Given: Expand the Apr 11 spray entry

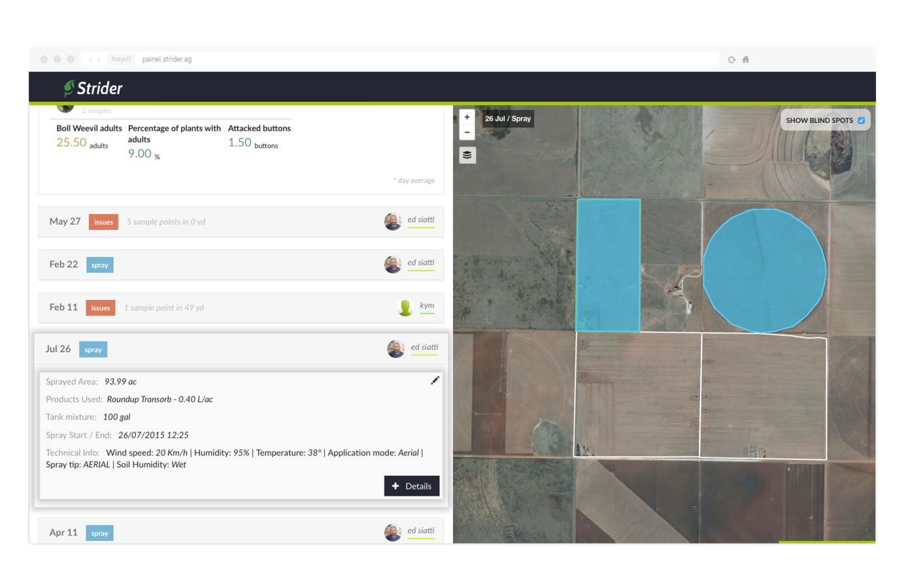Looking at the screenshot, I should [x=241, y=531].
